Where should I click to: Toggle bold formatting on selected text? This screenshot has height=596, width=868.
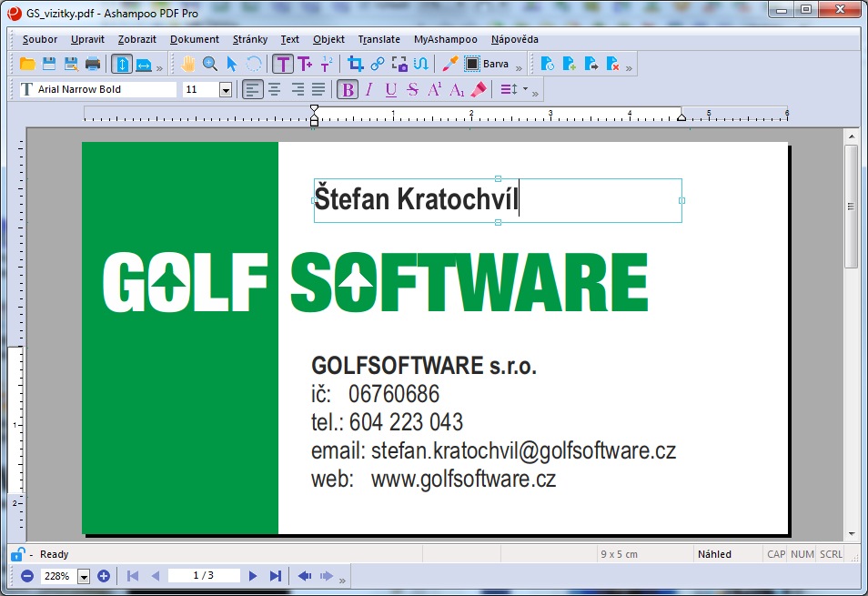(347, 88)
